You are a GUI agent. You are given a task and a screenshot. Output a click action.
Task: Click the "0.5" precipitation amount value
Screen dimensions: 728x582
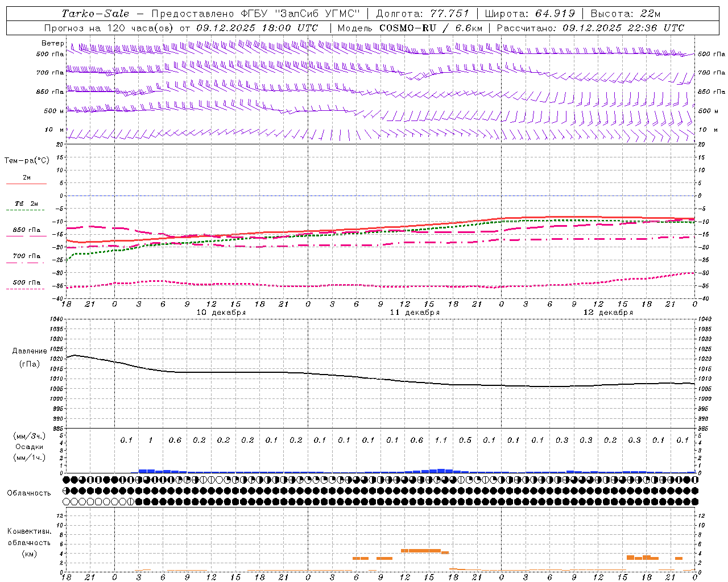465,440
